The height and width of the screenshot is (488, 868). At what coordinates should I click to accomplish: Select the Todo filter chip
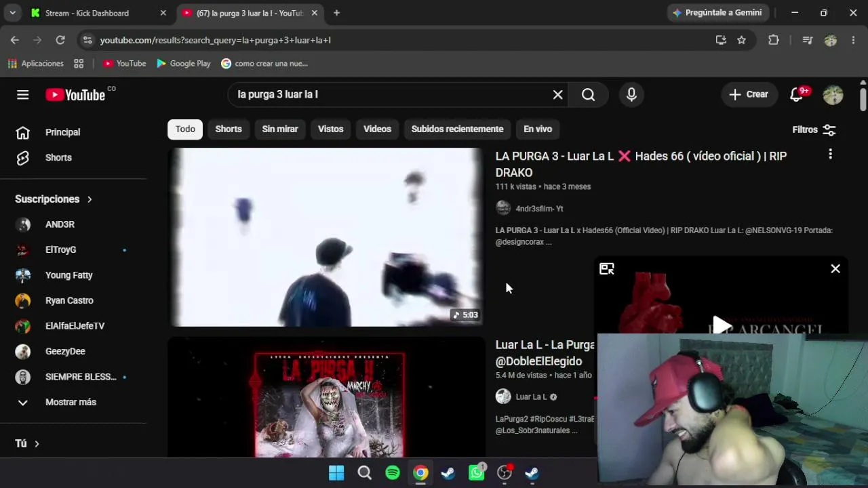(185, 129)
